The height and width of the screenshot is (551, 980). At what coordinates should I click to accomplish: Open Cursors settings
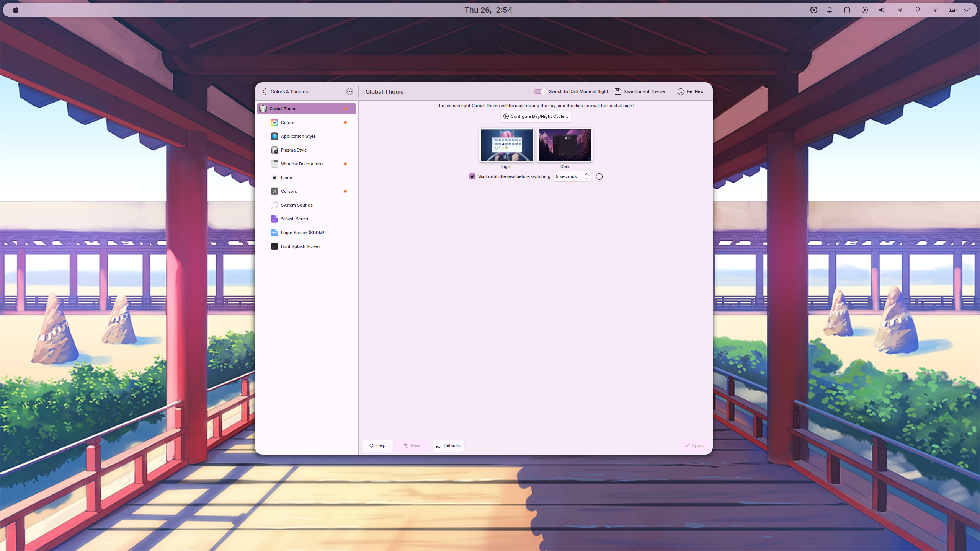point(289,191)
